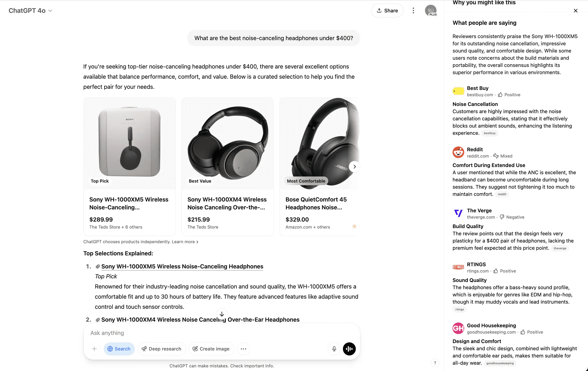Focus the Ask anything input field

222,333
